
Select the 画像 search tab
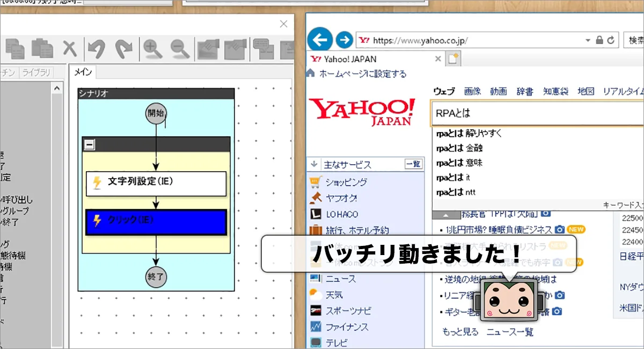472,91
